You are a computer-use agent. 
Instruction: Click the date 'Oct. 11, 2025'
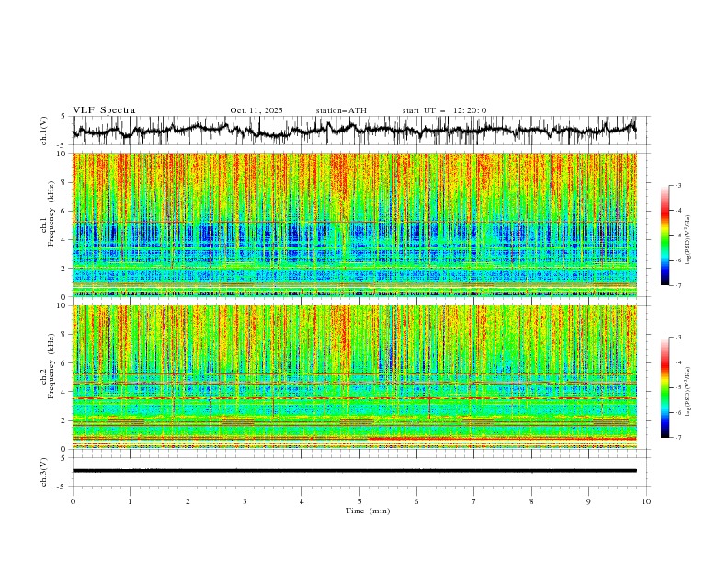[x=256, y=110]
